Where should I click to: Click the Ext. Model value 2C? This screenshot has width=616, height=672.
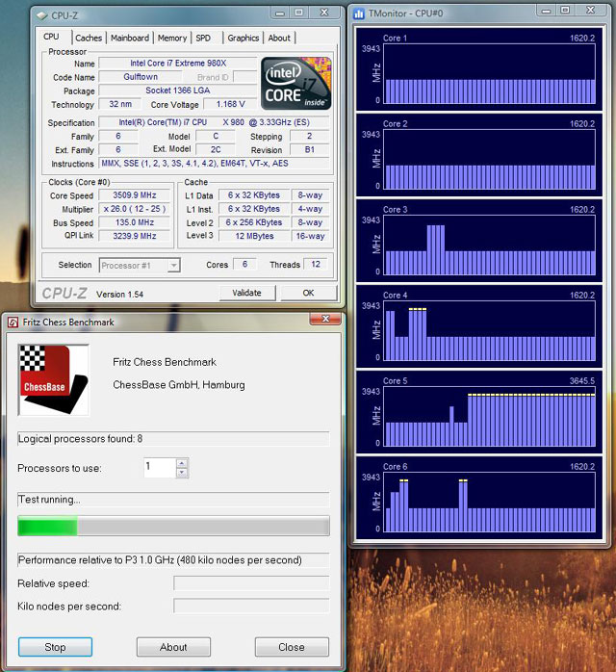click(216, 149)
